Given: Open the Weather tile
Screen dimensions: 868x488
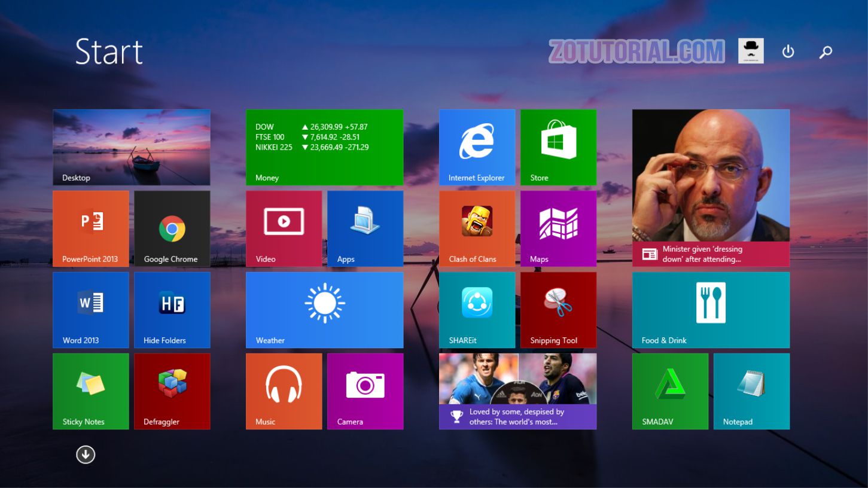Looking at the screenshot, I should [x=325, y=310].
